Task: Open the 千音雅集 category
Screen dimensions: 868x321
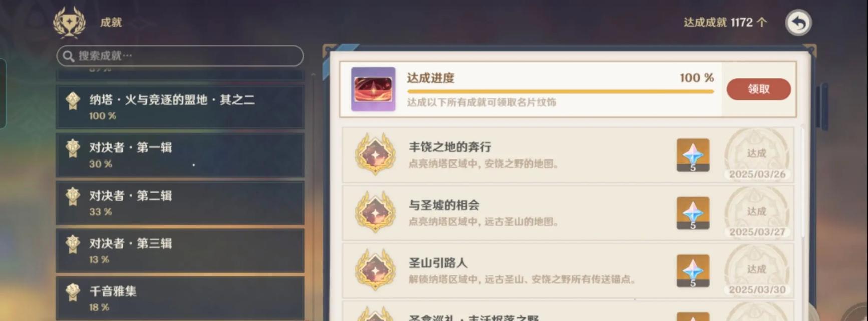Action: tap(180, 298)
